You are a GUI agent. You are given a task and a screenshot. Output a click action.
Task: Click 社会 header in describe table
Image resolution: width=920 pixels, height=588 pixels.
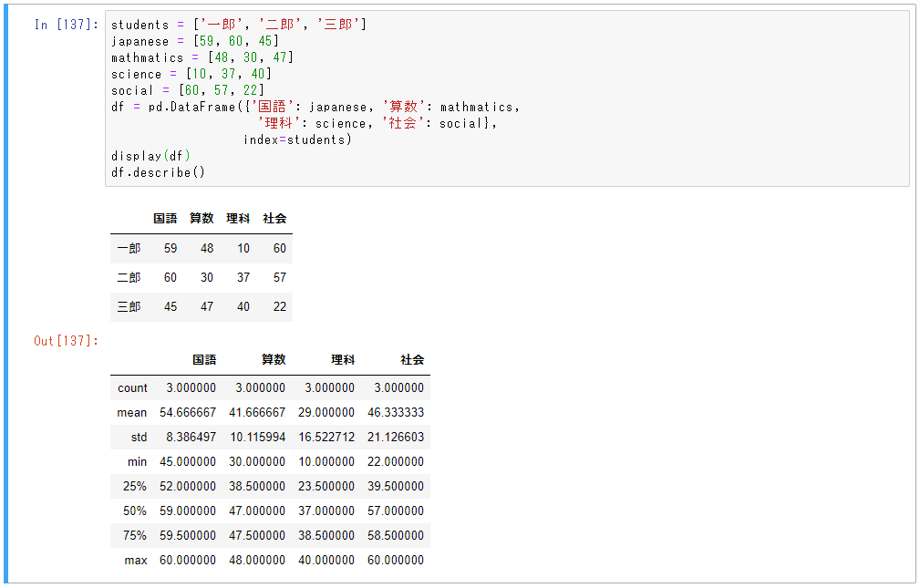[412, 360]
